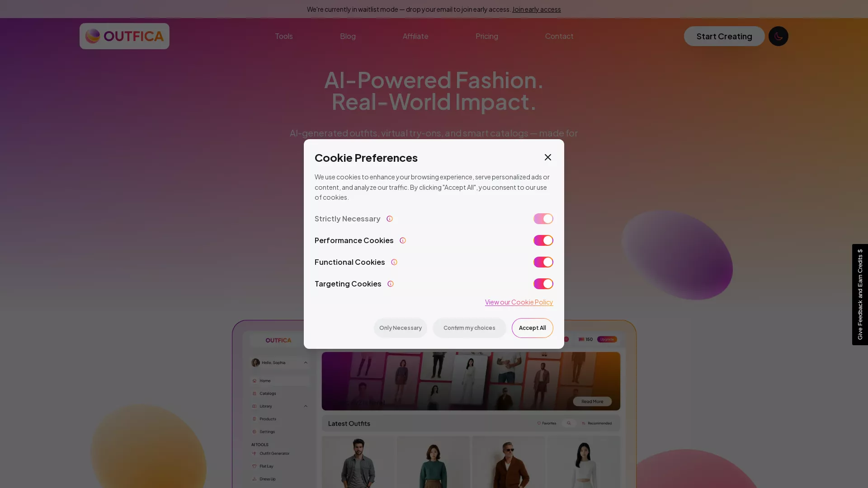868x488 pixels.
Task: Select the Dress Up AI tool
Action: (x=268, y=479)
